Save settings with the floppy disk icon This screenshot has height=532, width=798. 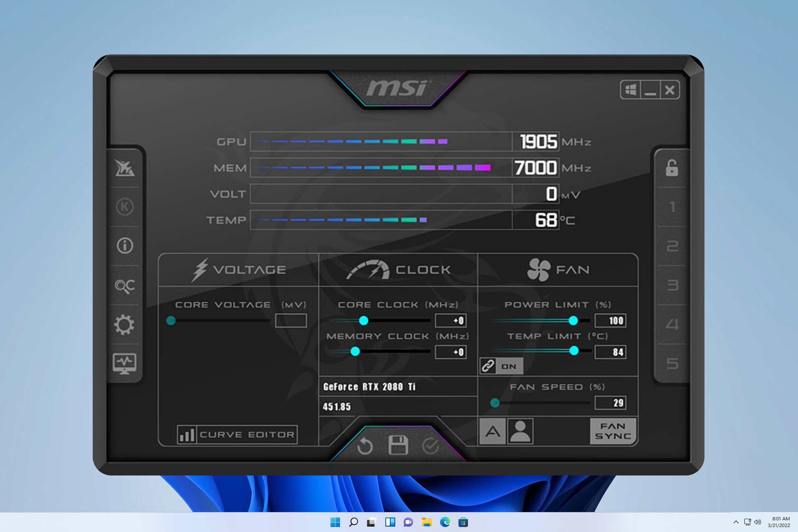[398, 445]
